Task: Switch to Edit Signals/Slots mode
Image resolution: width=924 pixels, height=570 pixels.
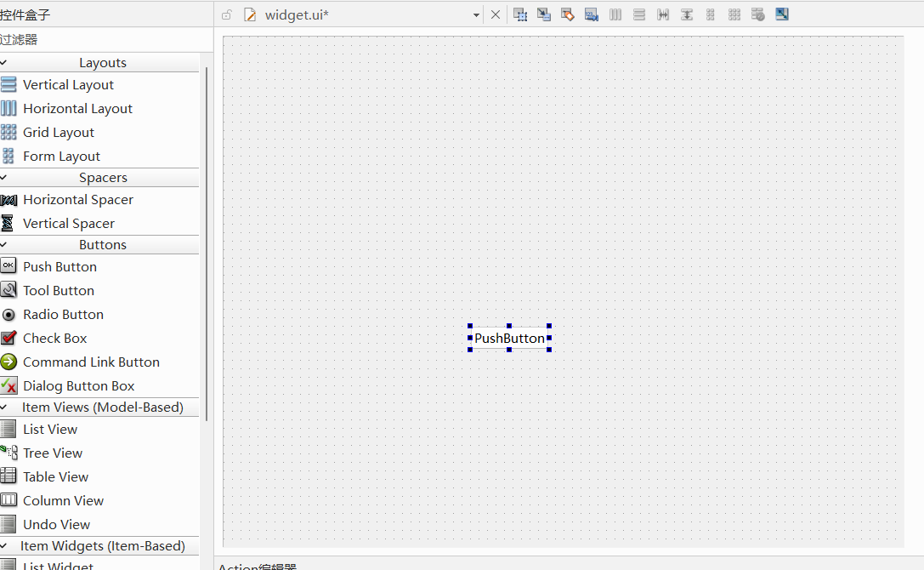Action: (544, 14)
